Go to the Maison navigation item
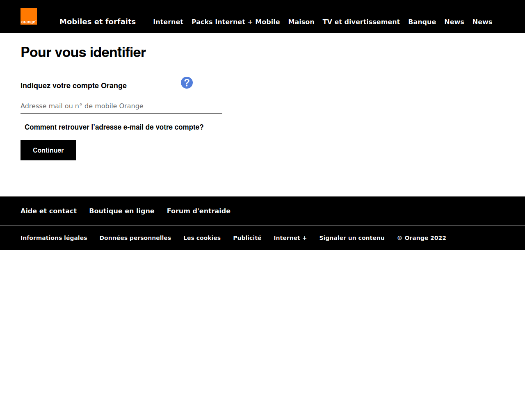Viewport: 525px width, 420px height. click(301, 22)
